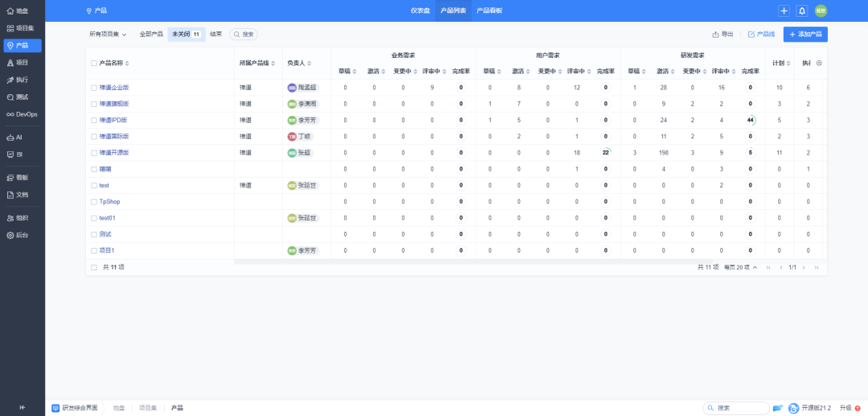The image size is (868, 416).
Task: Switch to the 产品看板 tab
Action: pos(489,10)
